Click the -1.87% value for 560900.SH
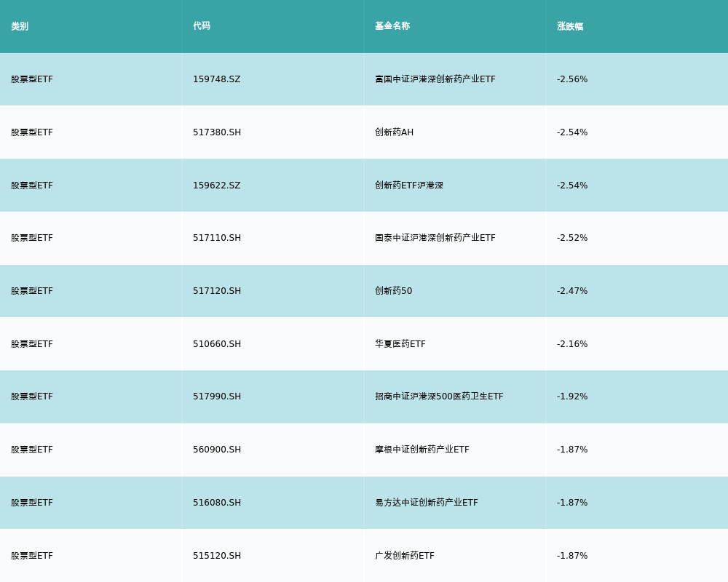The width and height of the screenshot is (728, 582). [572, 450]
